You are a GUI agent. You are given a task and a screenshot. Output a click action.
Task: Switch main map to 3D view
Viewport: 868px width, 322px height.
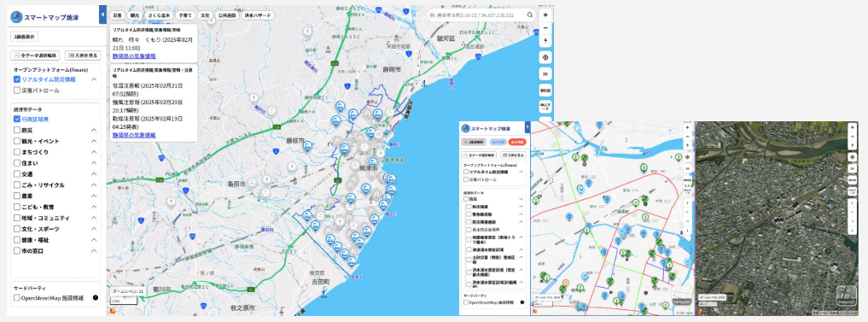pos(545,74)
